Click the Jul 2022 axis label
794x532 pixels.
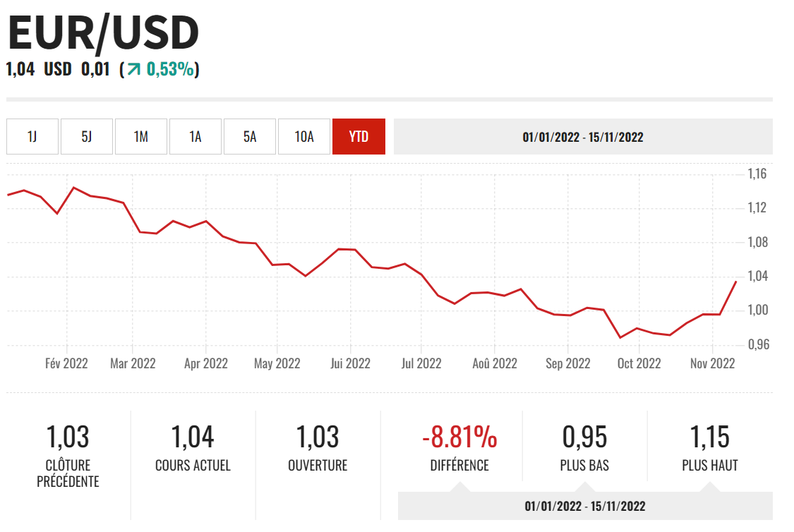[421, 363]
